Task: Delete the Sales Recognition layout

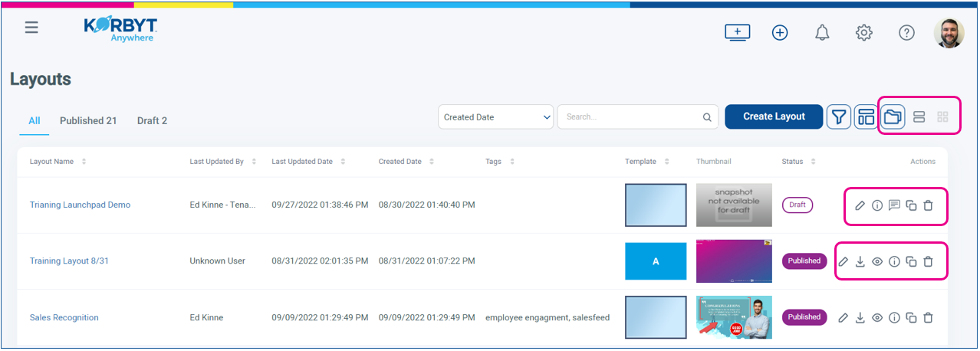Action: click(928, 317)
